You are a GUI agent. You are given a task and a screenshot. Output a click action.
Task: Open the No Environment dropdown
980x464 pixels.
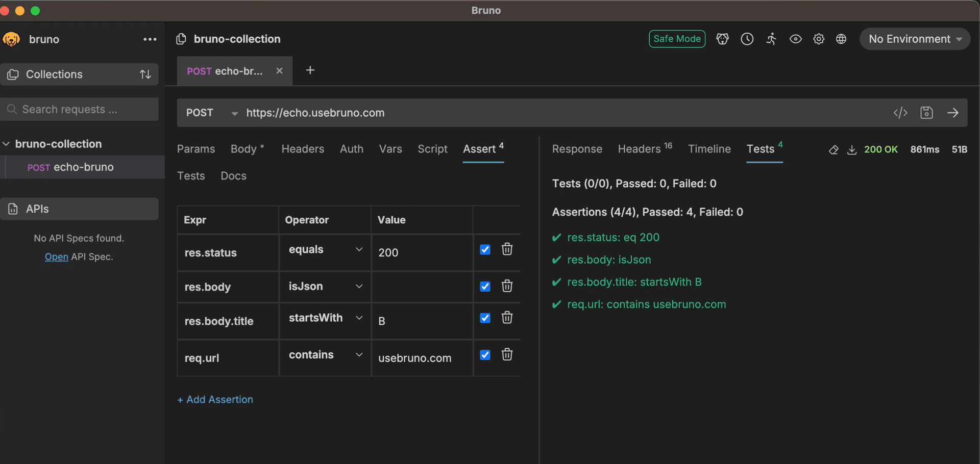click(x=915, y=39)
